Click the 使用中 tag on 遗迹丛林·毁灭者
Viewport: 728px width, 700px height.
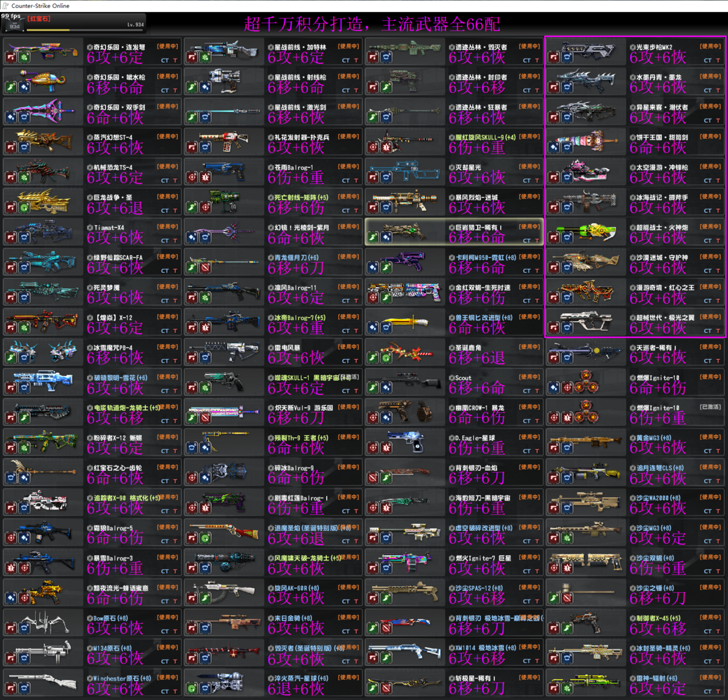click(530, 46)
